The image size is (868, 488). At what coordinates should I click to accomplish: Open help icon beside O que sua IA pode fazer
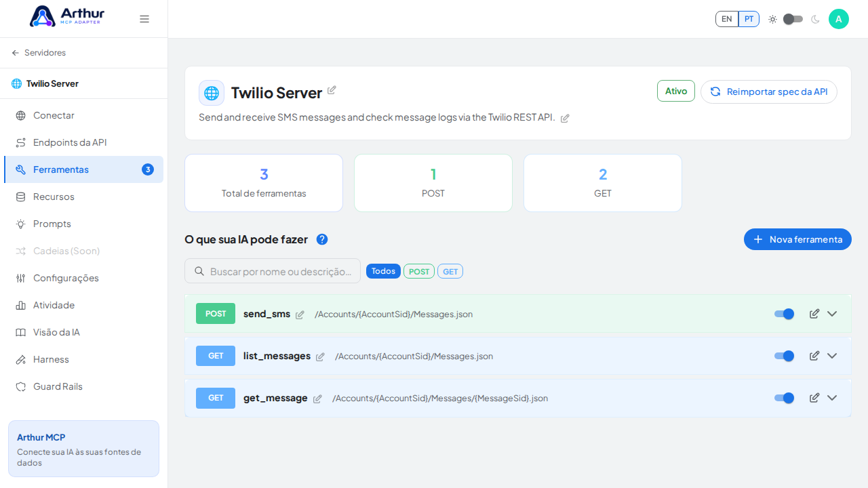(x=322, y=239)
